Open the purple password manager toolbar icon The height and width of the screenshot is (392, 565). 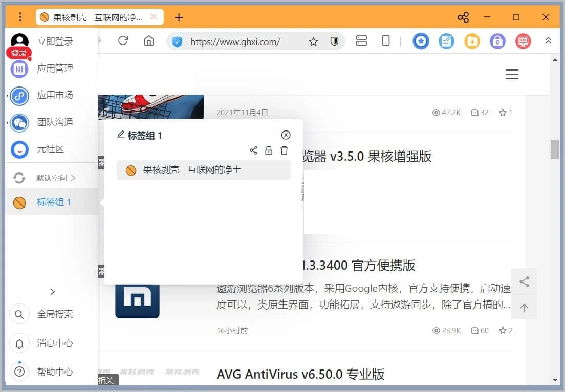497,41
